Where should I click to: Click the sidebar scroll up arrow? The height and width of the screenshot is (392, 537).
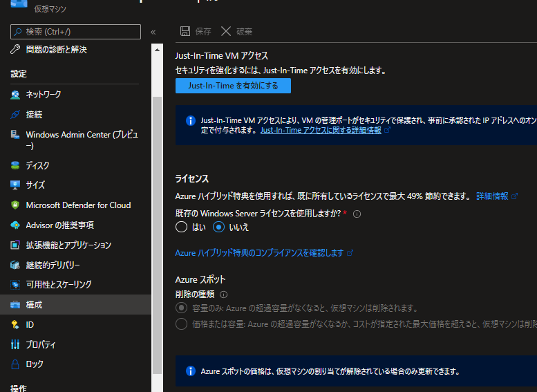(157, 50)
